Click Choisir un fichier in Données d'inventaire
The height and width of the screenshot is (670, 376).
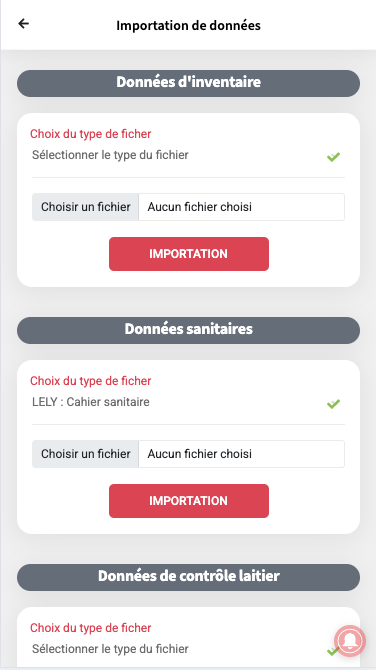pyautogui.click(x=85, y=207)
